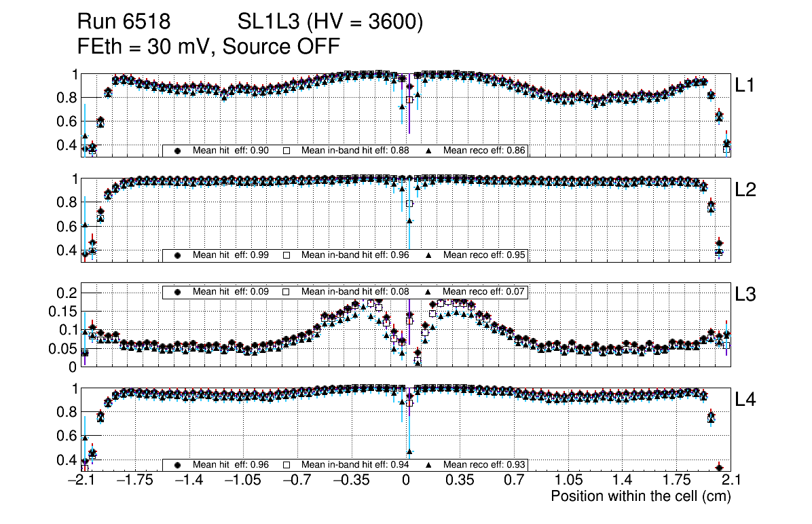Select the 'Mean reco eff: 0.07' legend text
The width and height of the screenshot is (812, 524).
click(485, 292)
